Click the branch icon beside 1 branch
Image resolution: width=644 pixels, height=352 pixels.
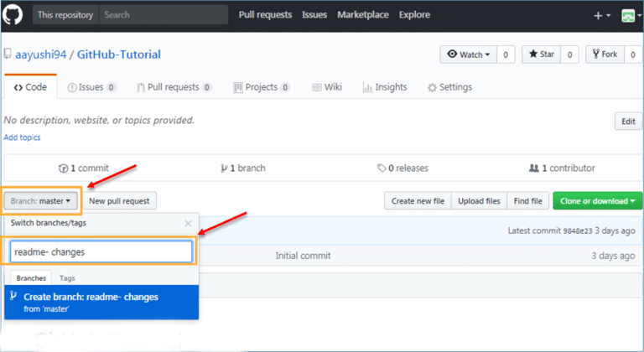tap(224, 168)
